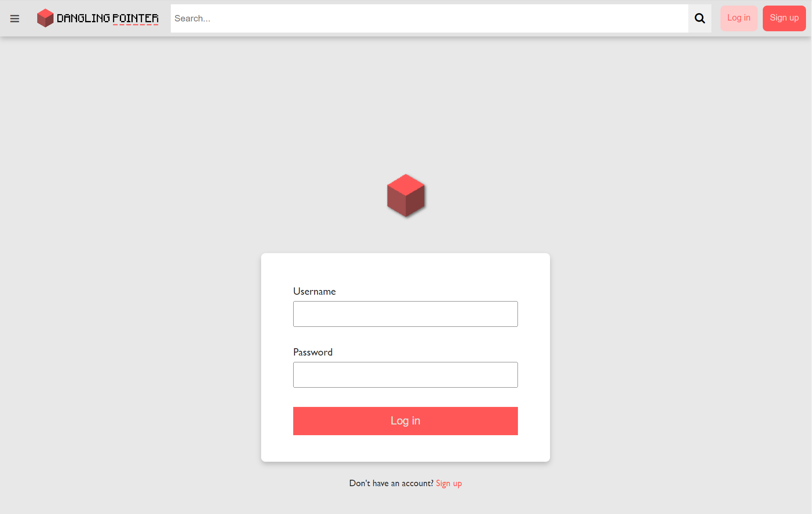Viewport: 812px width, 514px height.
Task: Click the magnifying glass search button
Action: [700, 18]
